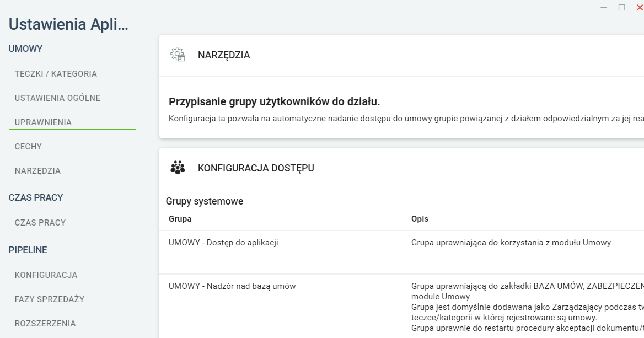Click the PIPELINE section heading
The image size is (644, 338).
click(x=28, y=250)
